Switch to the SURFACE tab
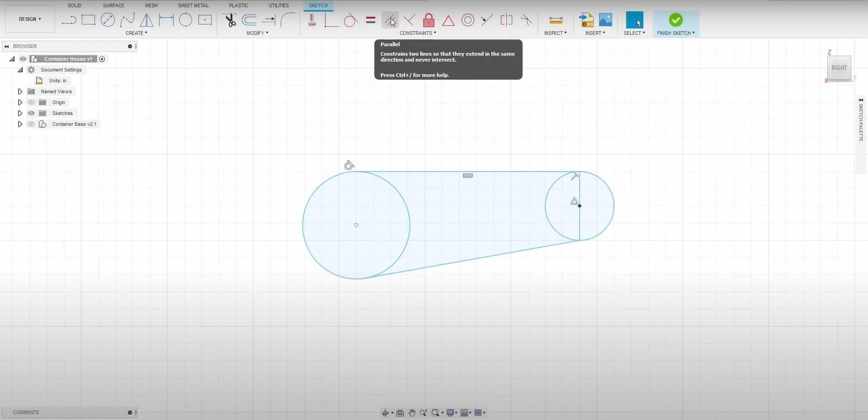 (113, 5)
